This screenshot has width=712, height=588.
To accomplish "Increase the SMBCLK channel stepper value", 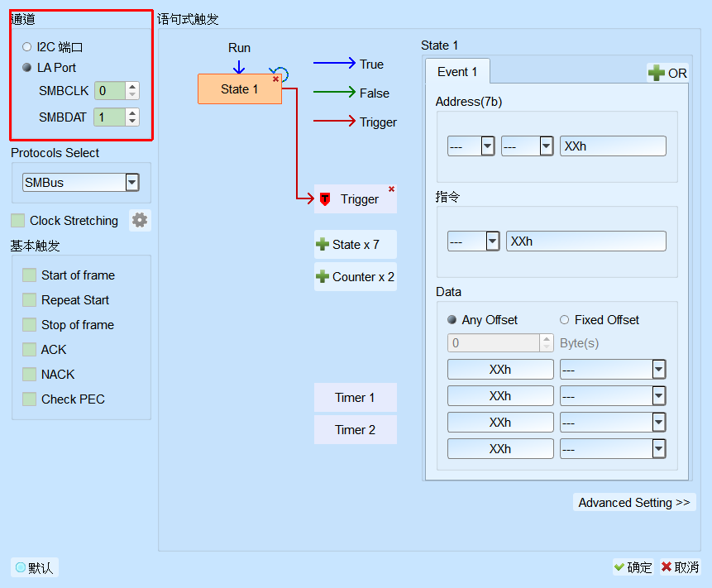I will (132, 86).
